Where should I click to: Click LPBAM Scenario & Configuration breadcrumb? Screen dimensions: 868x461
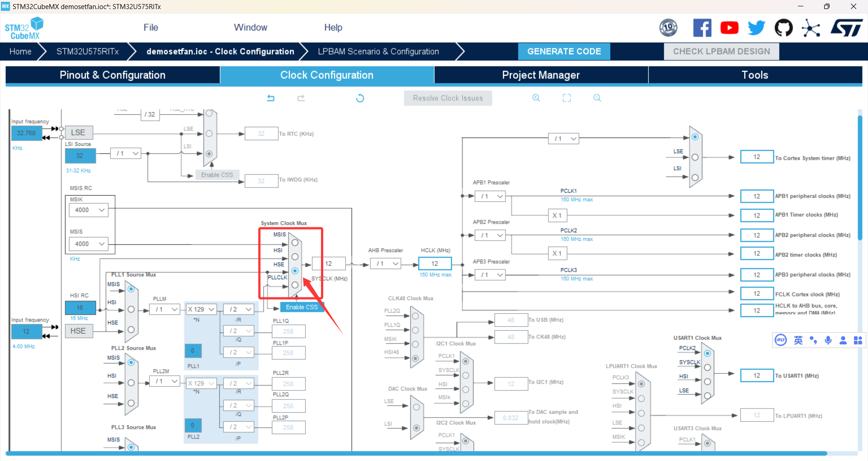coord(378,52)
